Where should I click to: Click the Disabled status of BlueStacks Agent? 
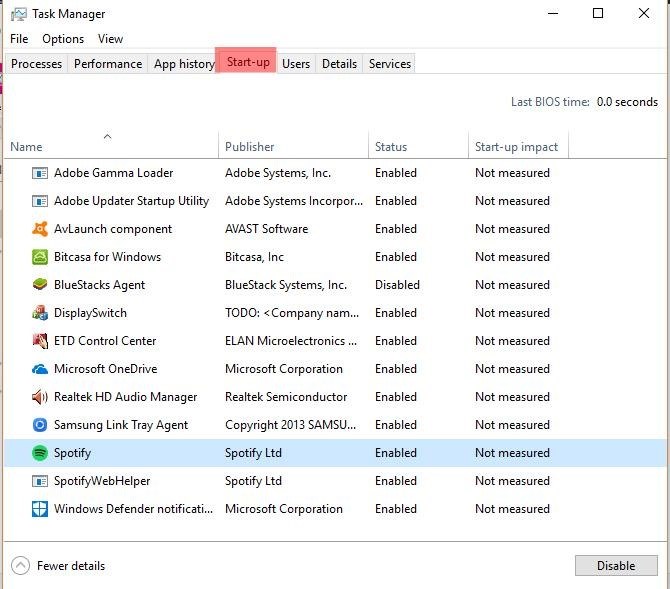pyautogui.click(x=397, y=285)
